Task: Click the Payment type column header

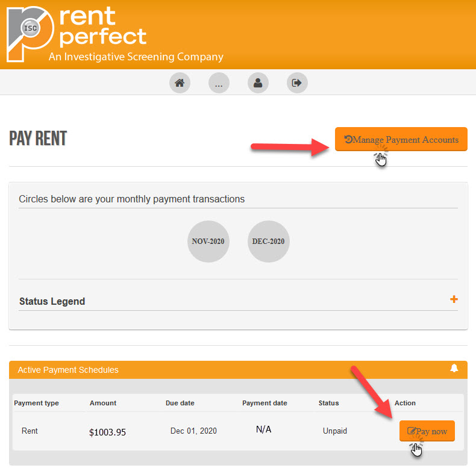Action: click(36, 403)
